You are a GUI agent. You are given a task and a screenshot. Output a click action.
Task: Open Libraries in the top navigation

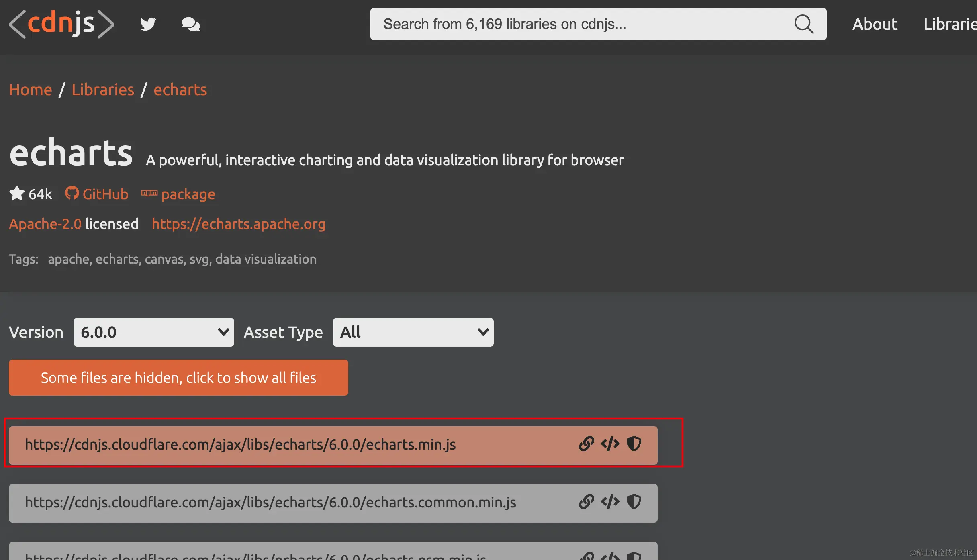click(950, 24)
